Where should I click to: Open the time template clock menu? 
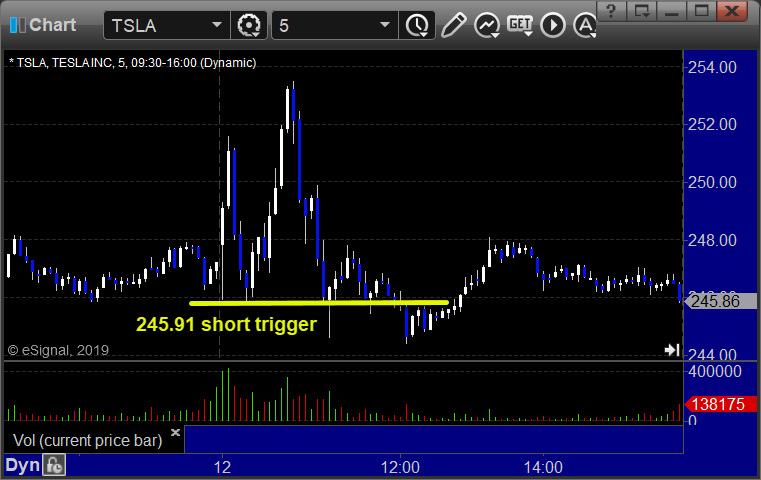(x=417, y=25)
